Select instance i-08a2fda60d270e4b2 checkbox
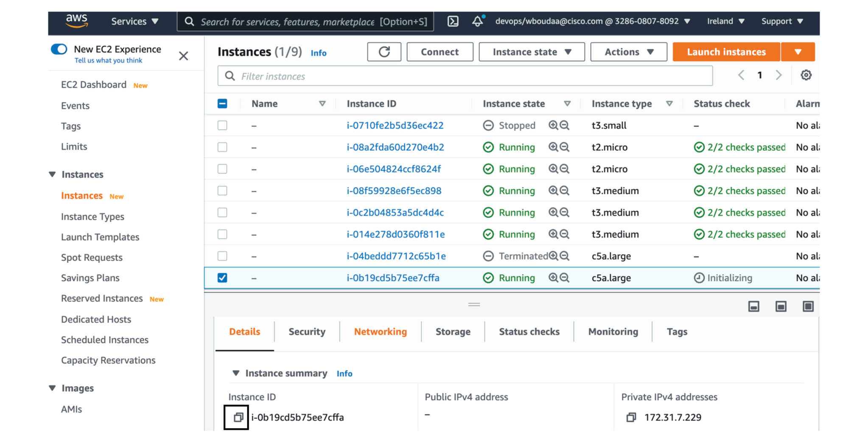Viewport: 868px width, 443px height. 222,147
